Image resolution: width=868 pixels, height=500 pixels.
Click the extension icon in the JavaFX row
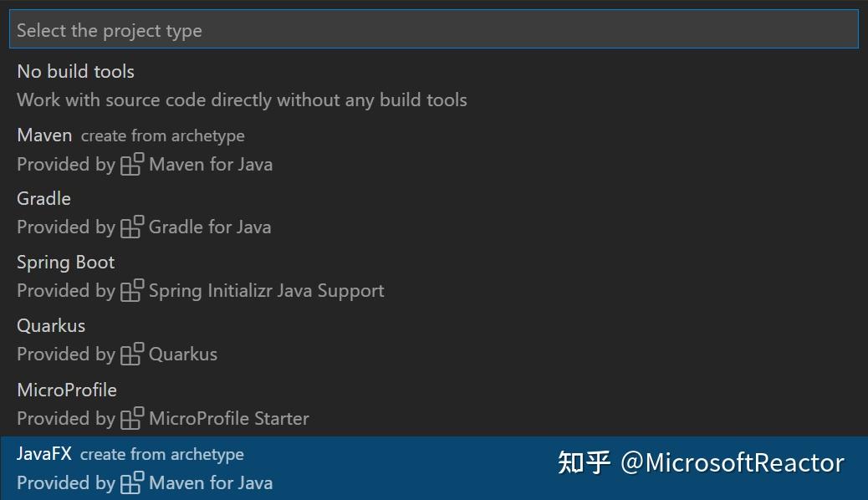(x=132, y=482)
